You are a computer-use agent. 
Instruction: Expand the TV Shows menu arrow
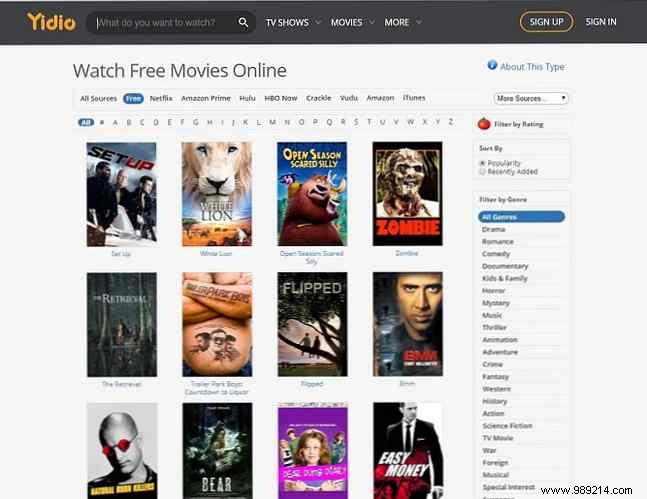pos(318,22)
